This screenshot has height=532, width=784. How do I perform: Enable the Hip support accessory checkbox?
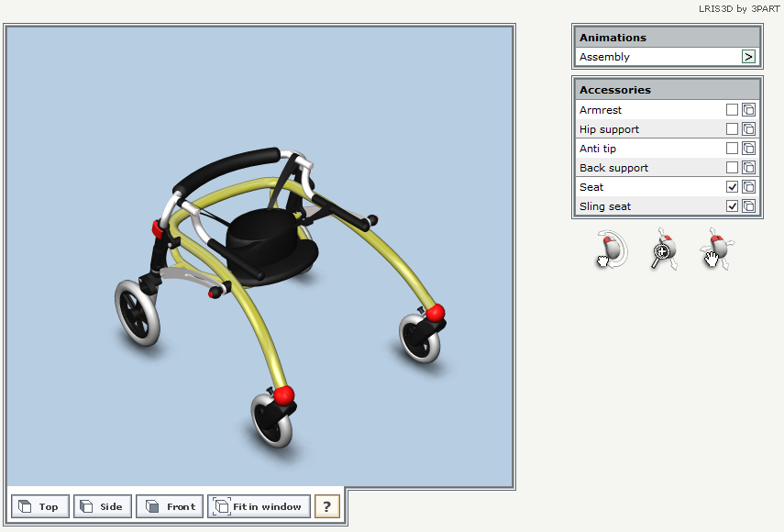(x=732, y=129)
